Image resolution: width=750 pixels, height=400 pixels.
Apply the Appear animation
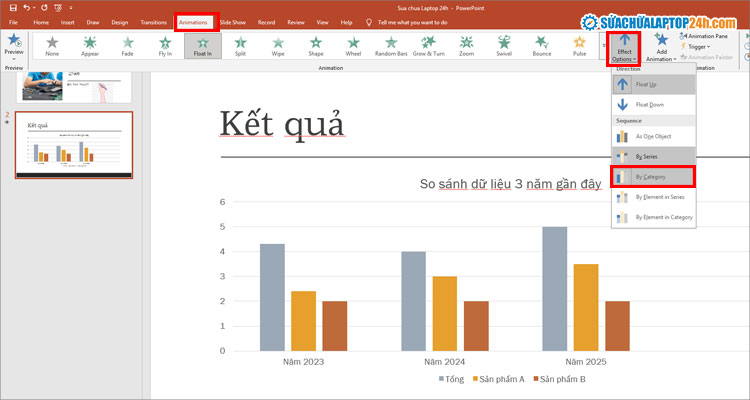point(90,46)
